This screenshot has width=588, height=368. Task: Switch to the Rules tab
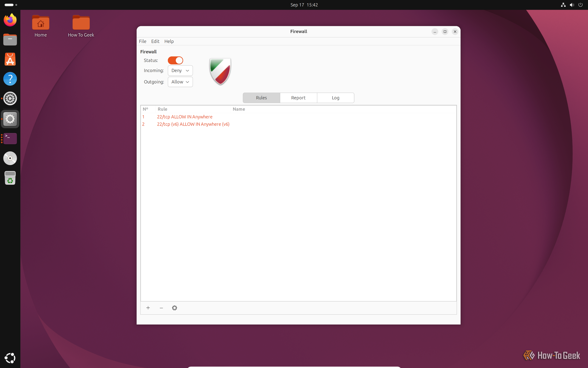pos(261,98)
